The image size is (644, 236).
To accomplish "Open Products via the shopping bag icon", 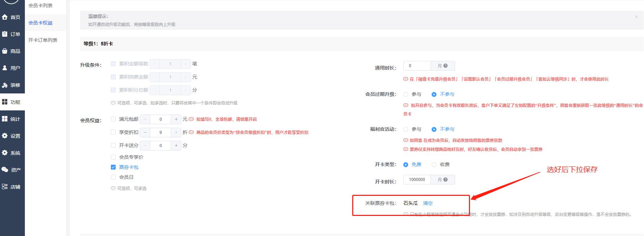I will pyautogui.click(x=5, y=51).
